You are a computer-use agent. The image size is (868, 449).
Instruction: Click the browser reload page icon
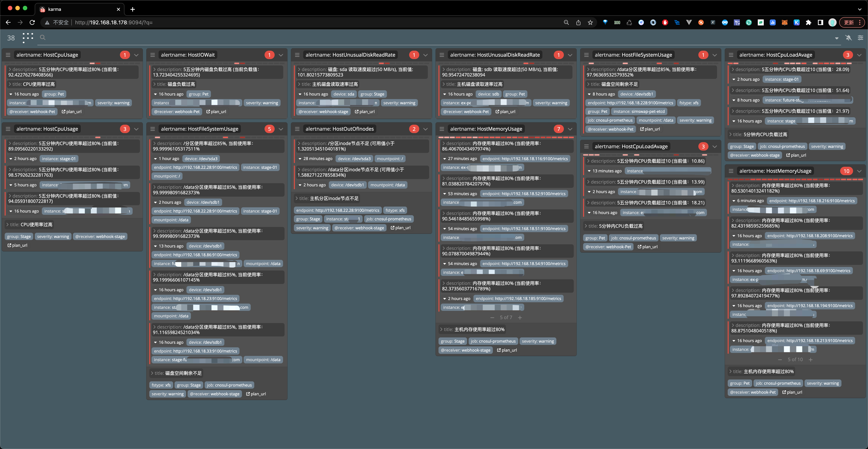point(32,22)
